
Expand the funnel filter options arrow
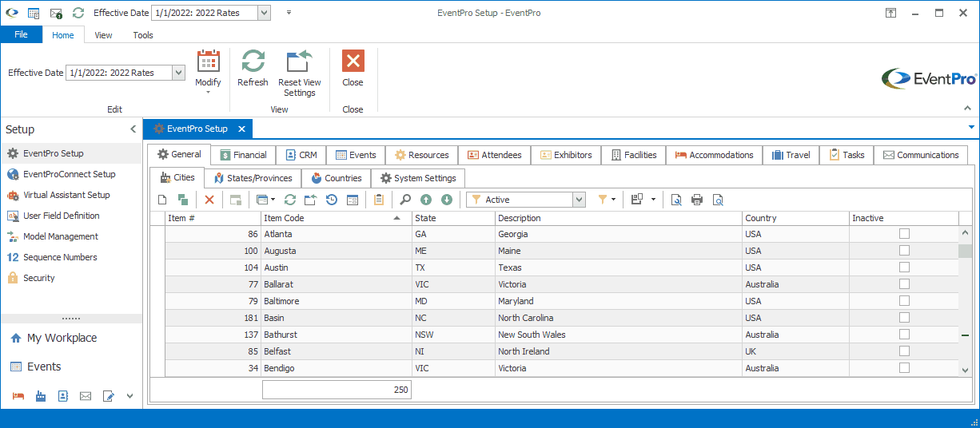pos(613,200)
